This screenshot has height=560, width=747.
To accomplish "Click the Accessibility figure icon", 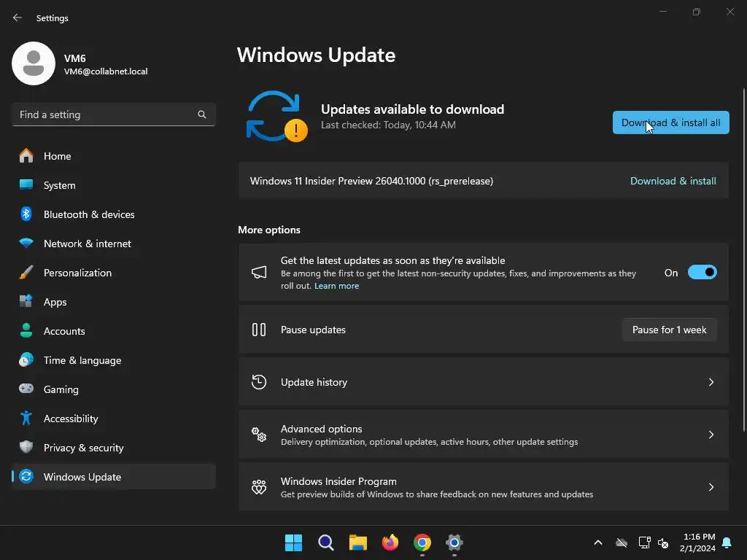I will pos(26,418).
